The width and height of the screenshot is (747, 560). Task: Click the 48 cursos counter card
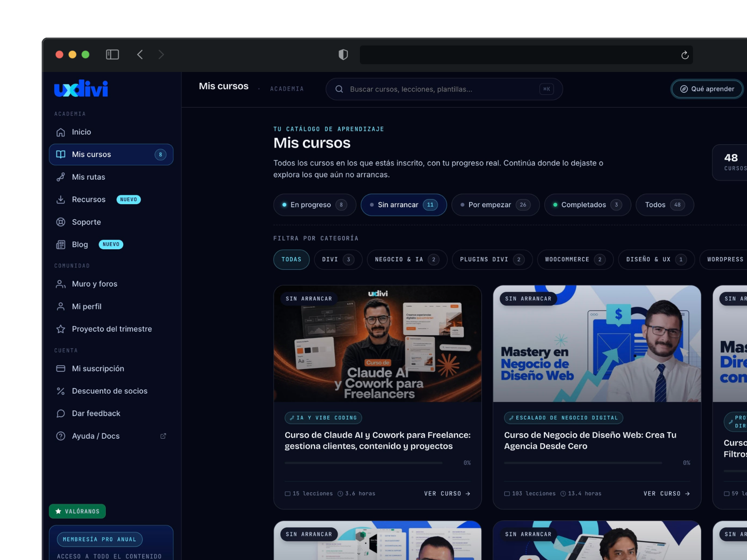click(x=731, y=162)
